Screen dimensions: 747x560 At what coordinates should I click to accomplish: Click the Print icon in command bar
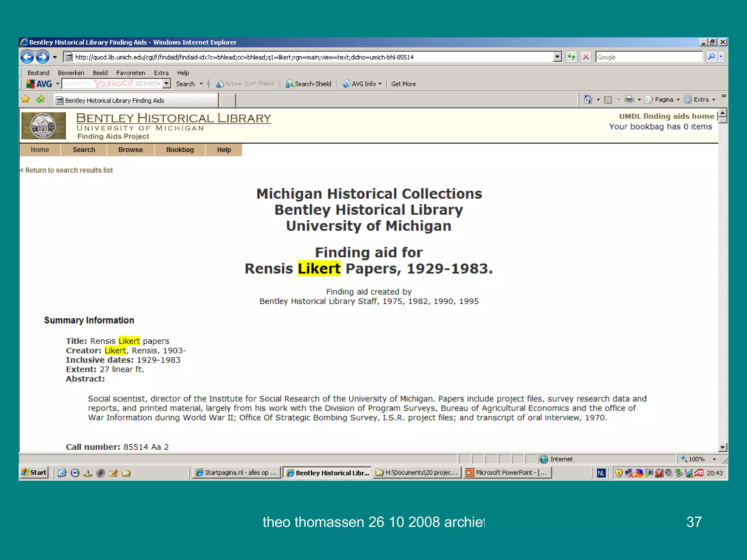click(629, 100)
